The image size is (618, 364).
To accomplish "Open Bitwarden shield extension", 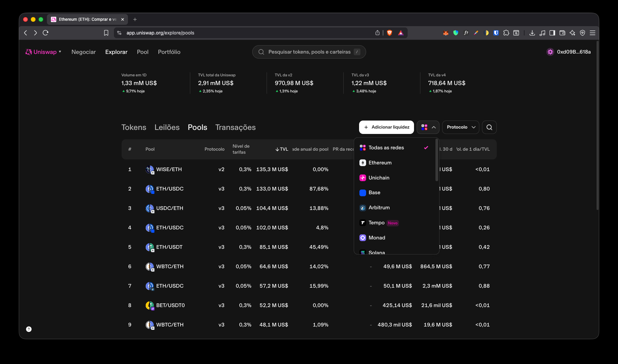I will pyautogui.click(x=496, y=33).
